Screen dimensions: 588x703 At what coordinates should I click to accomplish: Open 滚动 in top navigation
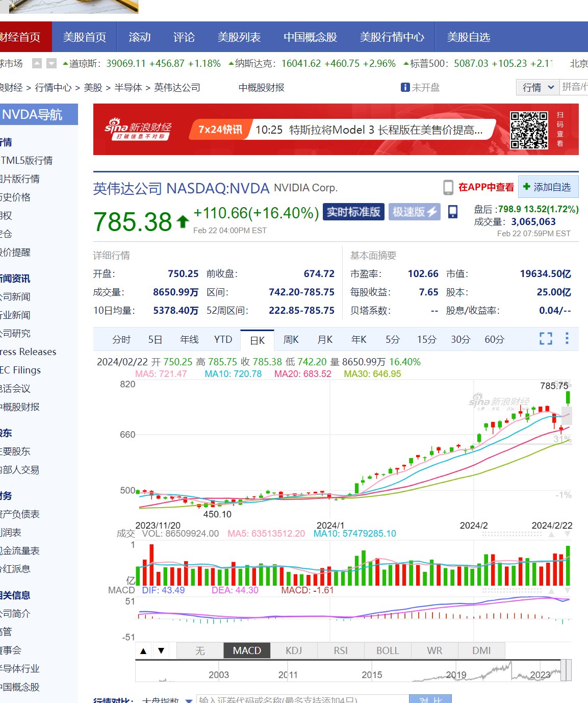[140, 37]
